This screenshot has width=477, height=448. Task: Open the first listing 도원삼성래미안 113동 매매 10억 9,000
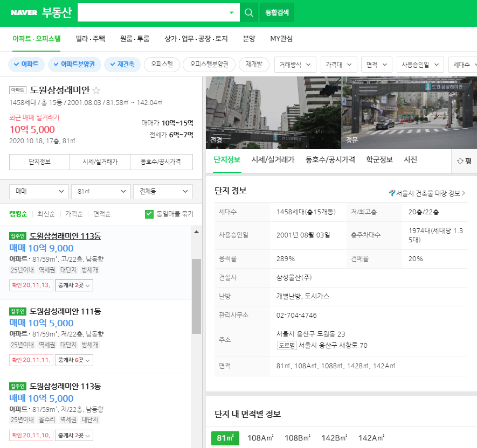tap(95, 263)
